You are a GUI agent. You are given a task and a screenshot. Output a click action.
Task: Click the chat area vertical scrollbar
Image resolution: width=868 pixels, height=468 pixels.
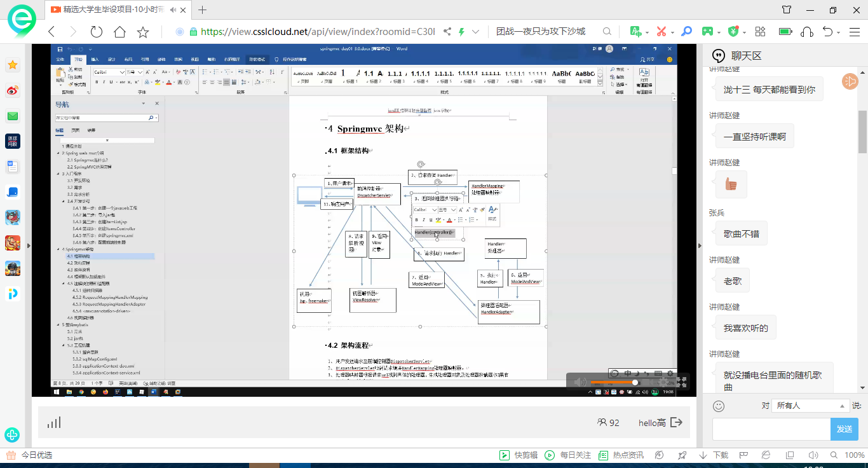(863, 132)
